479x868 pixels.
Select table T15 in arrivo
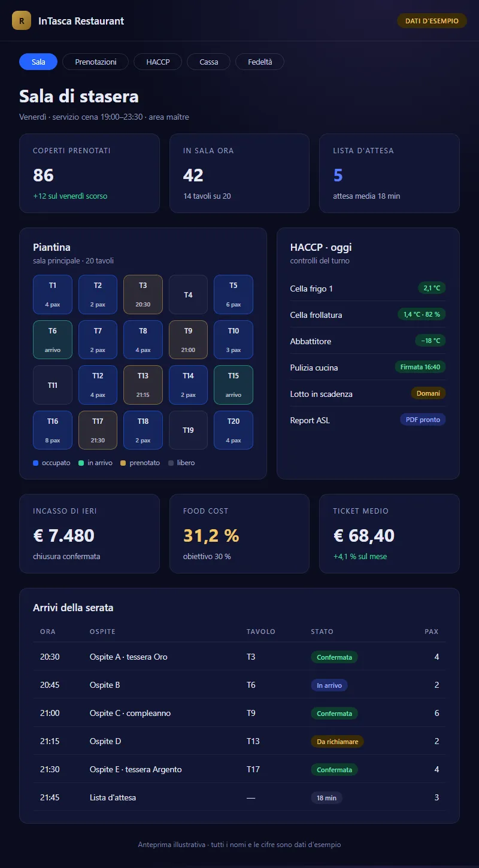click(x=234, y=385)
